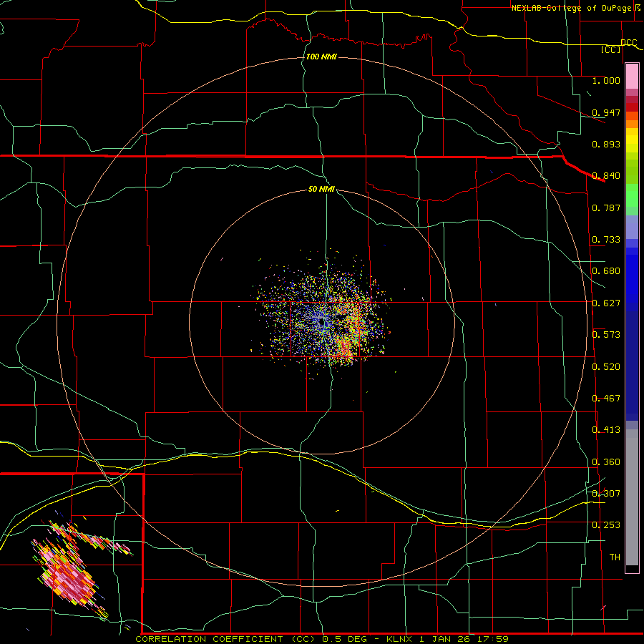
Task: Click the 0.627 scale value
Action: tap(606, 303)
